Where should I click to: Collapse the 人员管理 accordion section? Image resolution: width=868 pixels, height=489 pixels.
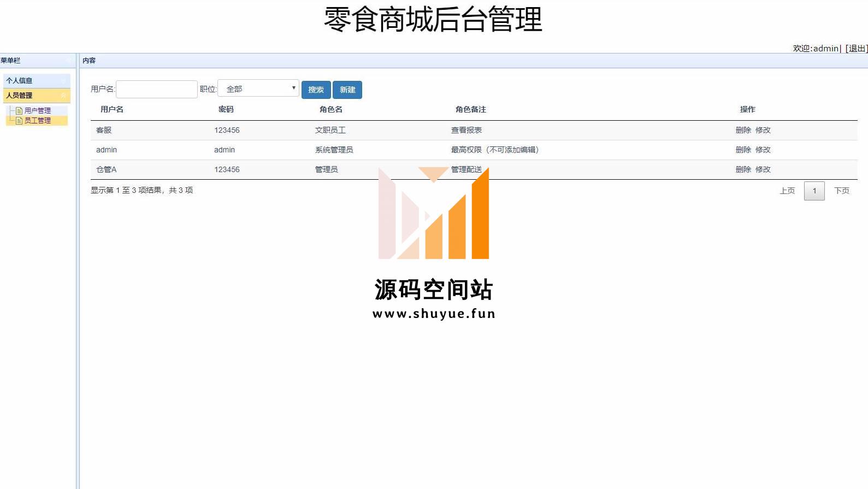pos(37,95)
